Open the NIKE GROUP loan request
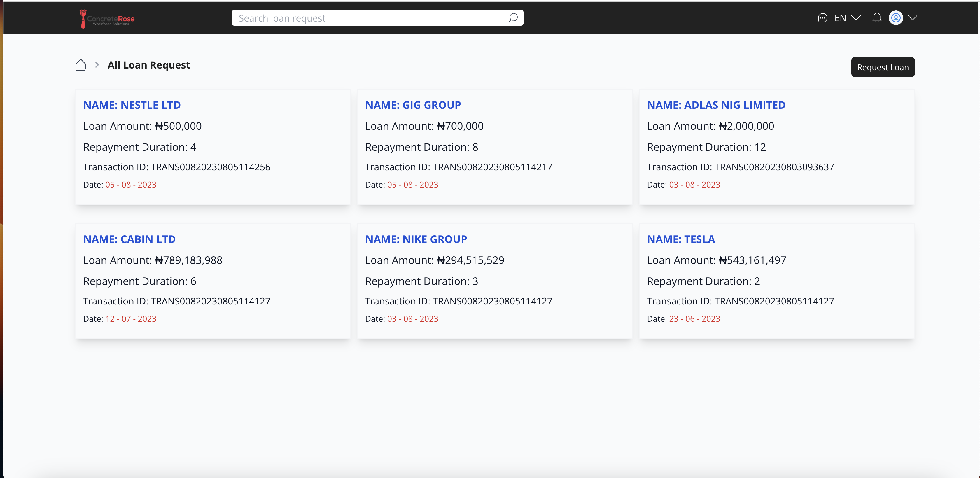980x478 pixels. coord(416,239)
